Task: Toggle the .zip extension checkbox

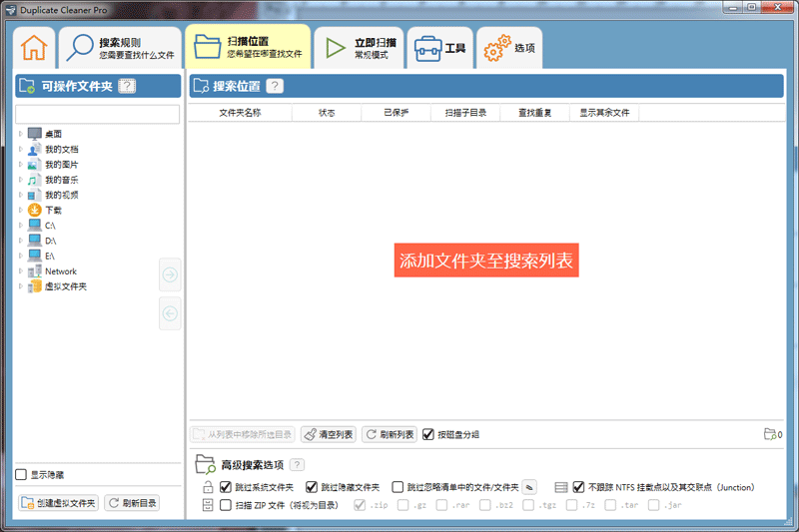Action: point(360,505)
